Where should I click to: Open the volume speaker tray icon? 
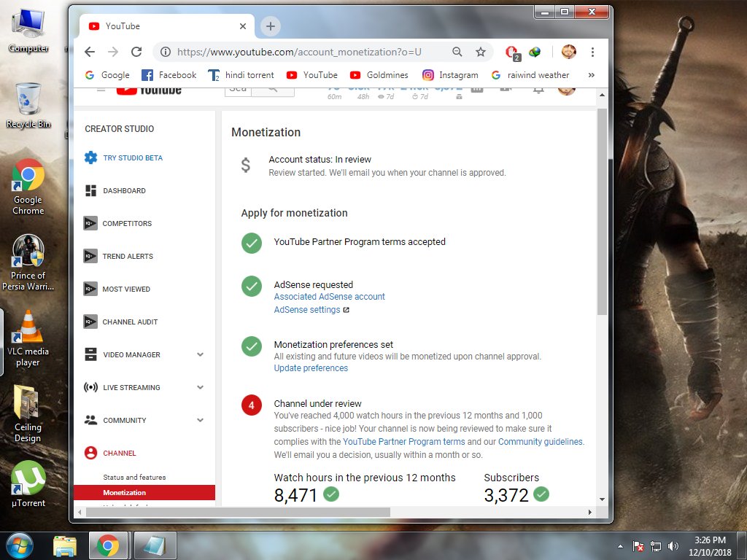673,546
